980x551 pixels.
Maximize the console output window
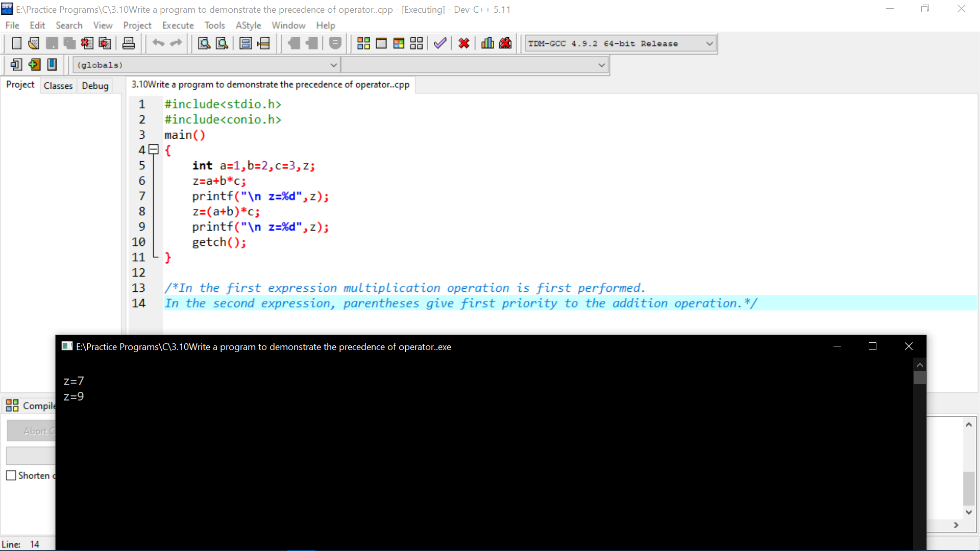click(x=872, y=346)
